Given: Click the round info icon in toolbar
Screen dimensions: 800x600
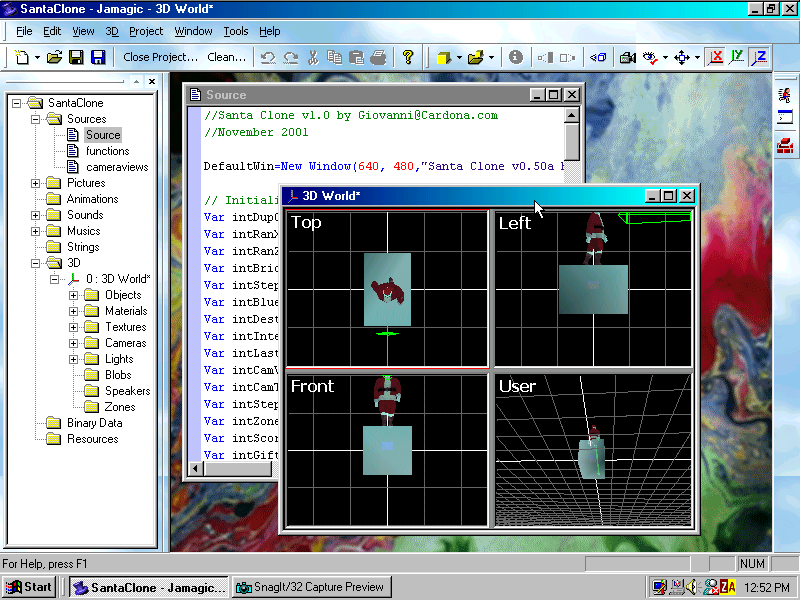Looking at the screenshot, I should (x=516, y=57).
